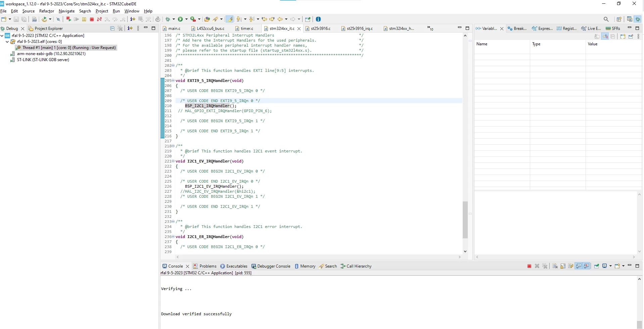Open the Debug launch dropdown arrow
The image size is (644, 329).
tap(174, 19)
